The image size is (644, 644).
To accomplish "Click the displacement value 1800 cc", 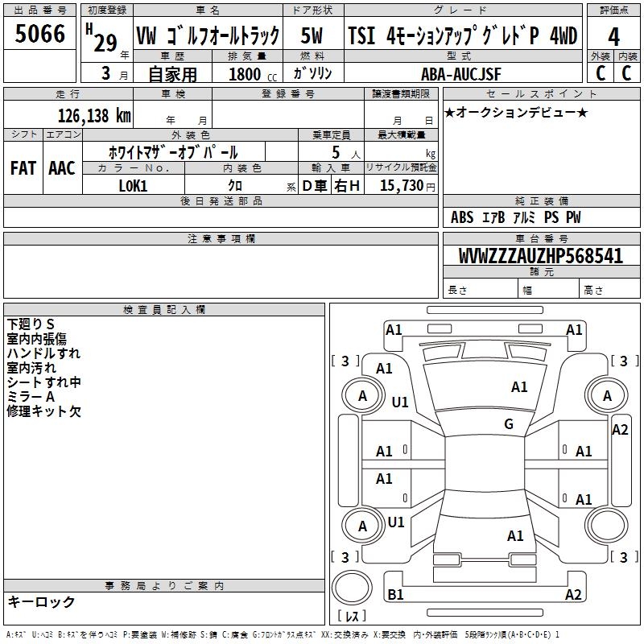I will point(253,74).
